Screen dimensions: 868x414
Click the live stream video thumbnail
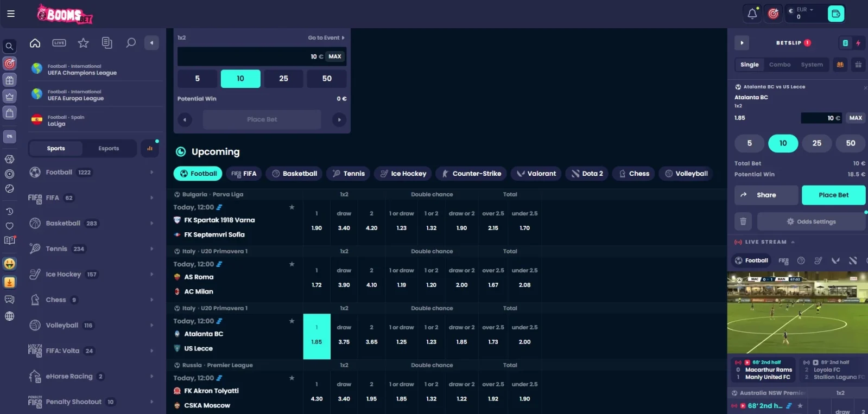(797, 313)
